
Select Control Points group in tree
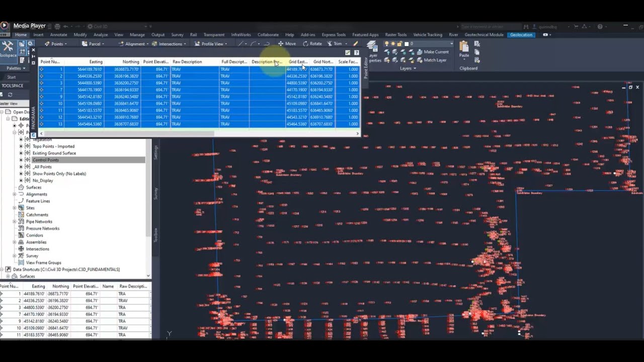coord(46,160)
